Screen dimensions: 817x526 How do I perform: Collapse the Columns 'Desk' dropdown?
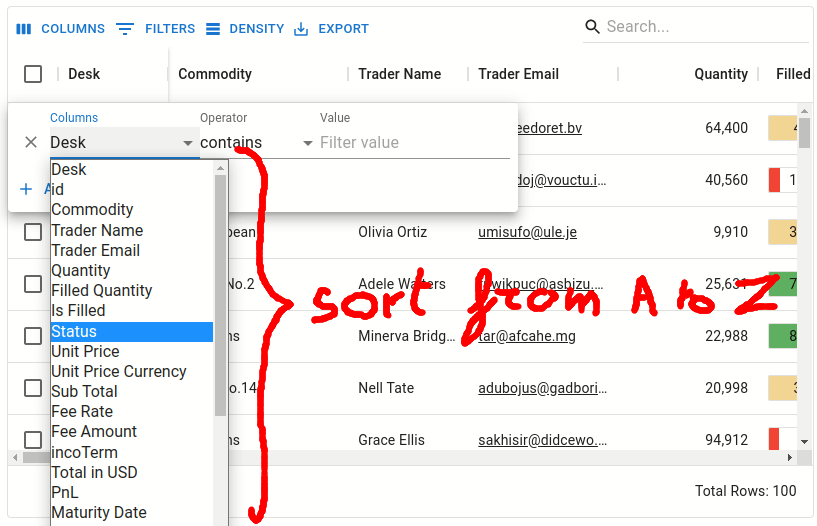pos(188,143)
